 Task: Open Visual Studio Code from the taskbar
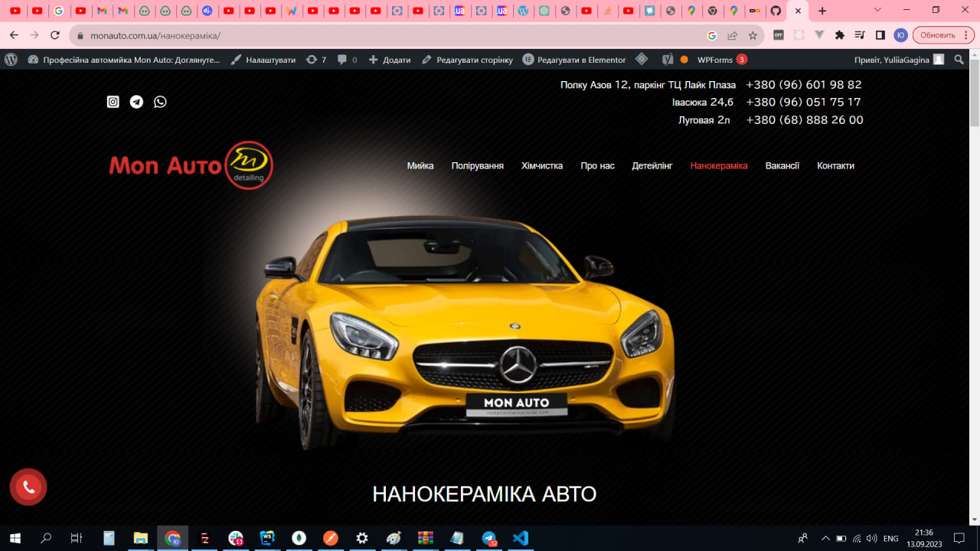click(521, 538)
